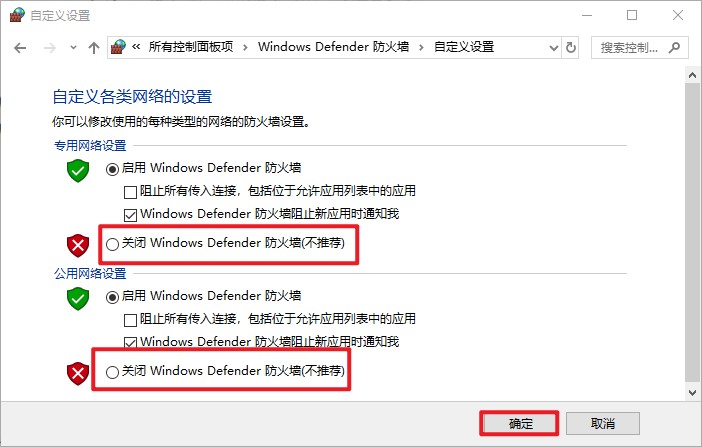Open the address bar history dropdown
Screen dimensions: 702x447
(x=554, y=47)
